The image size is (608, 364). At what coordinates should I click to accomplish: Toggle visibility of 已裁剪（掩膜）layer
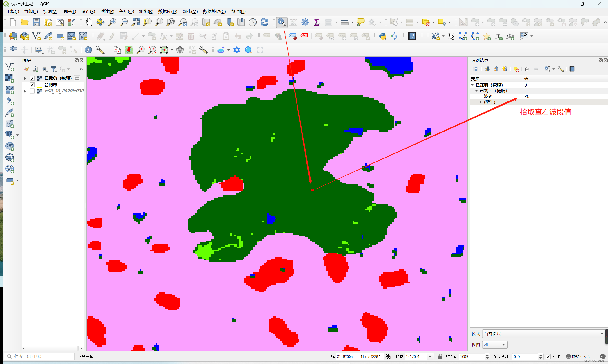pyautogui.click(x=32, y=78)
